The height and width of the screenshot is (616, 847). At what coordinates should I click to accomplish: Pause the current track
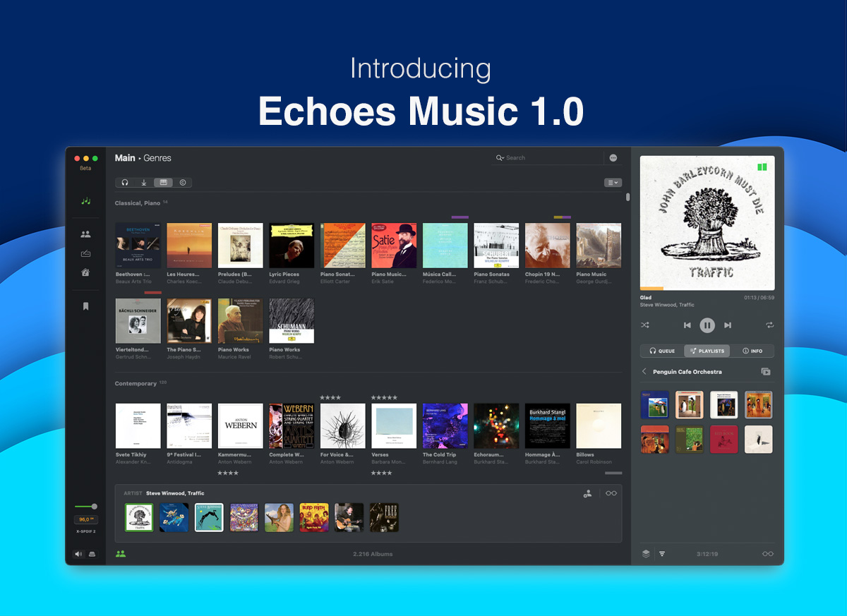[x=707, y=325]
